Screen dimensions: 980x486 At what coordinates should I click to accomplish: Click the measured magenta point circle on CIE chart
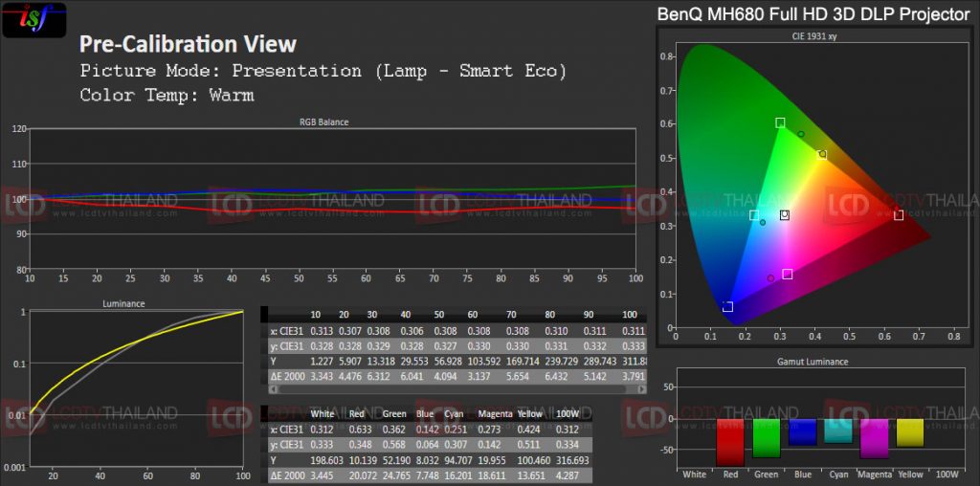pos(770,278)
